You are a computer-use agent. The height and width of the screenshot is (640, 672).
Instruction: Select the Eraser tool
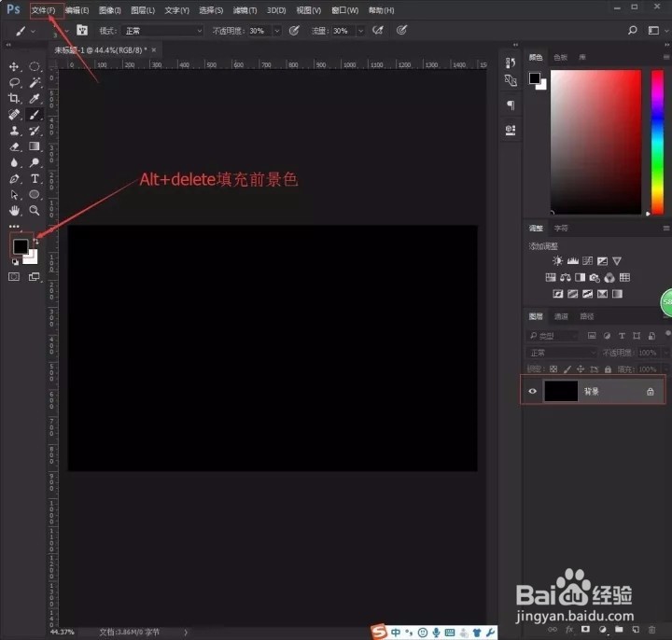click(14, 146)
